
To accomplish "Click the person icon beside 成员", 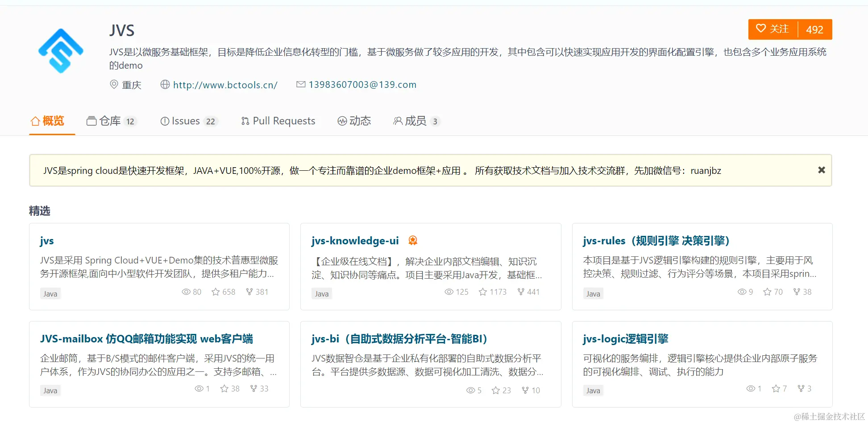I will pos(398,121).
